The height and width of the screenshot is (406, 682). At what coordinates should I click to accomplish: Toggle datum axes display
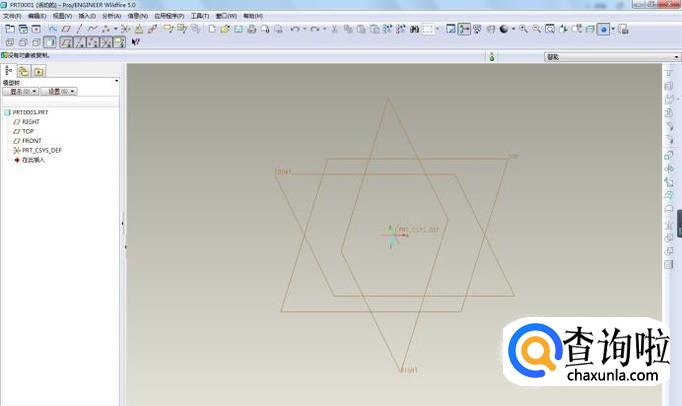(x=79, y=42)
